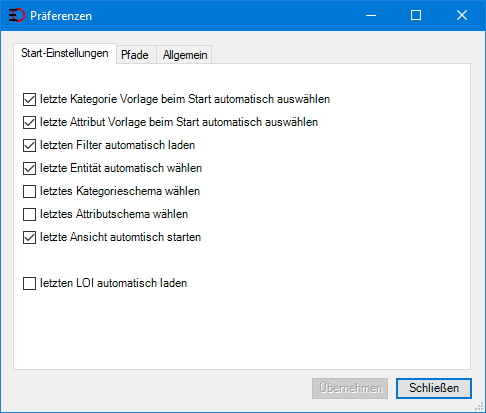Check 'letzten LOI automatisch laden' box
This screenshot has height=413, width=486.
[29, 283]
